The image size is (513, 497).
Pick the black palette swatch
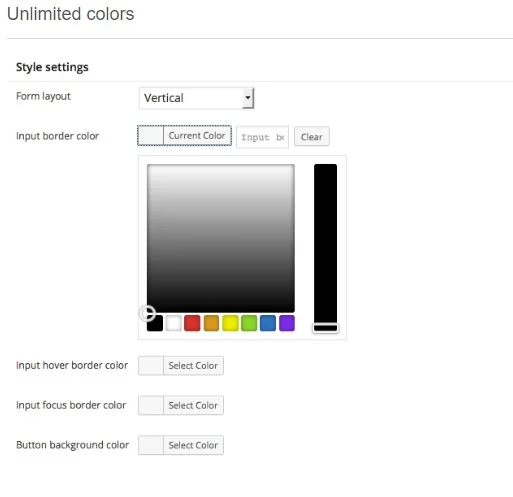click(x=155, y=323)
